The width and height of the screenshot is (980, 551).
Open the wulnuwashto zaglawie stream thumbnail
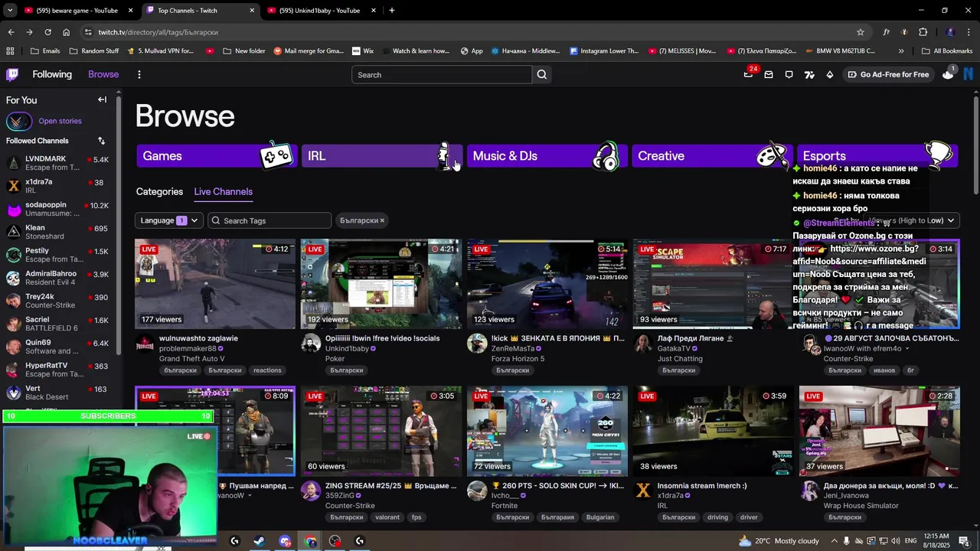tap(215, 284)
